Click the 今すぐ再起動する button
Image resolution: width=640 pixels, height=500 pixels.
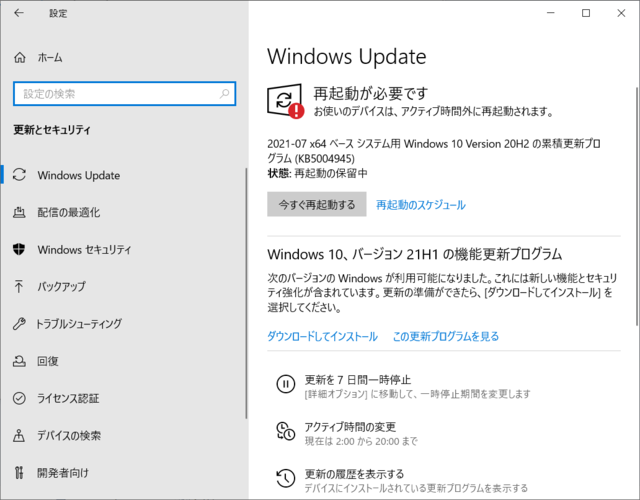pos(317,204)
